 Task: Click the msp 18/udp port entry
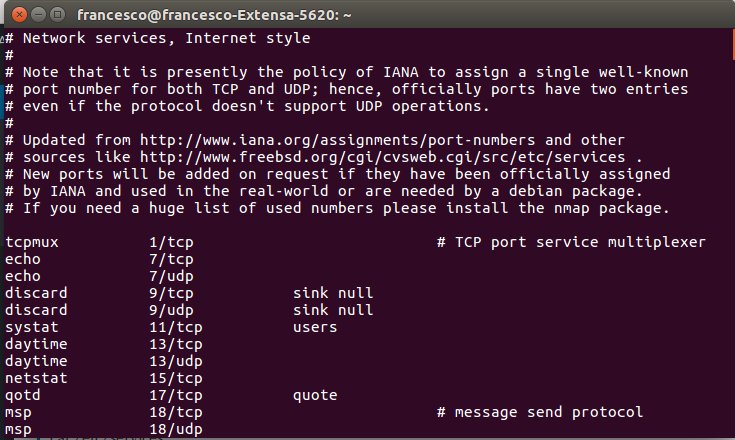(176, 429)
